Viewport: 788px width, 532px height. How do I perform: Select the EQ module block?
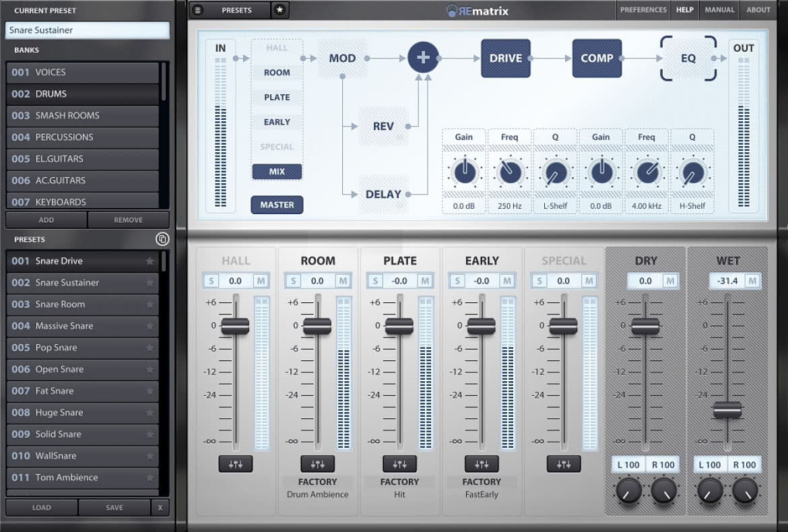click(688, 59)
